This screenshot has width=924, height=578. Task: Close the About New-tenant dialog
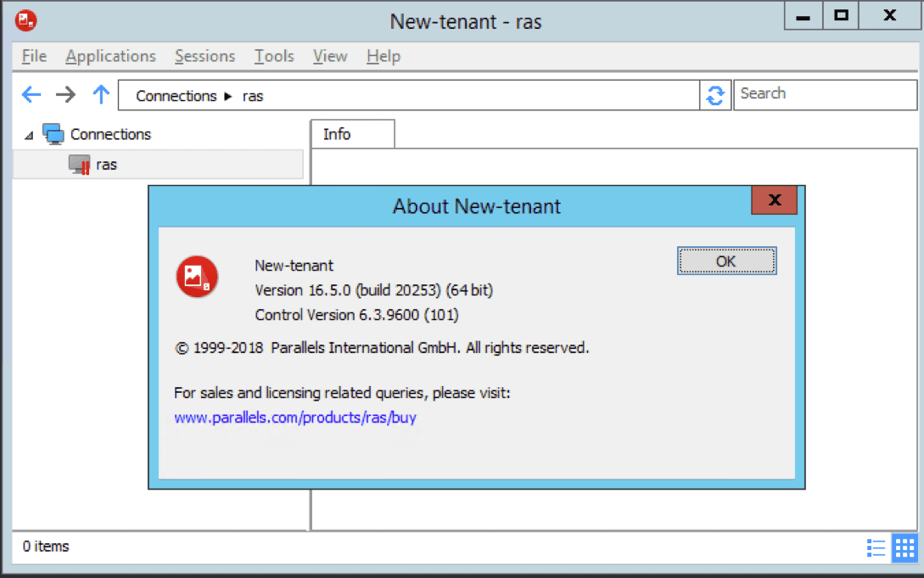coord(775,200)
